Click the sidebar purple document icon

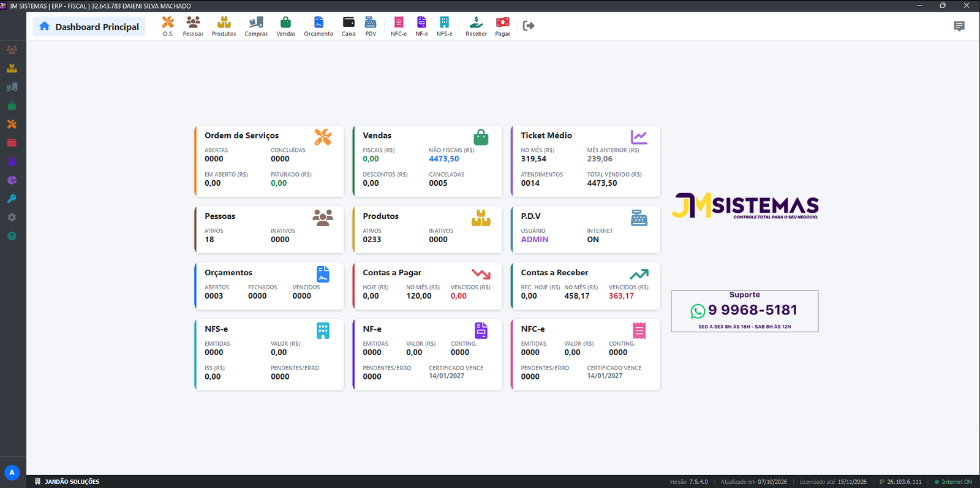[12, 161]
